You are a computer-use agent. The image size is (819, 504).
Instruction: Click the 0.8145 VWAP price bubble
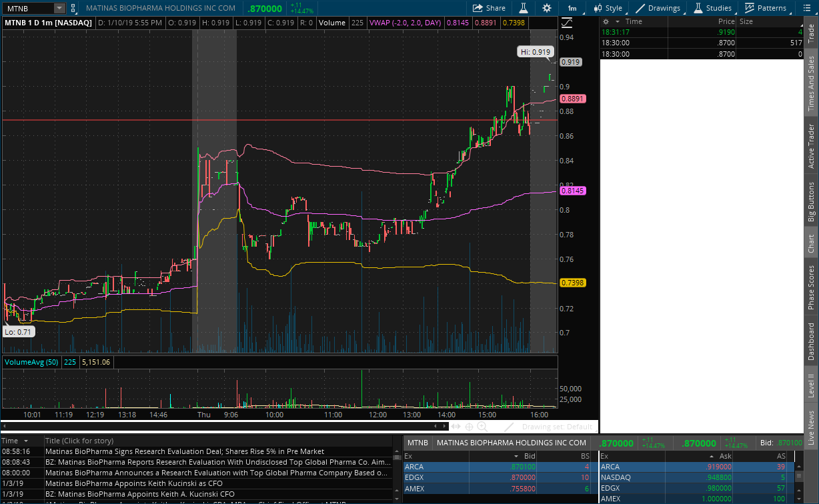click(572, 191)
